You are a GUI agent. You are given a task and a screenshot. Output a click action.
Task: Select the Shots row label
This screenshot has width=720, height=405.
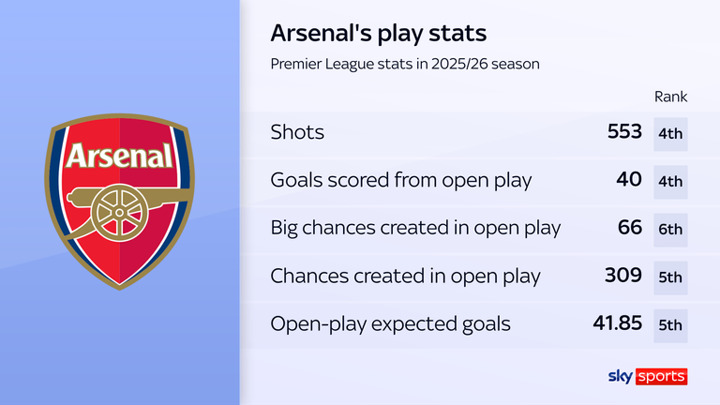coord(297,132)
